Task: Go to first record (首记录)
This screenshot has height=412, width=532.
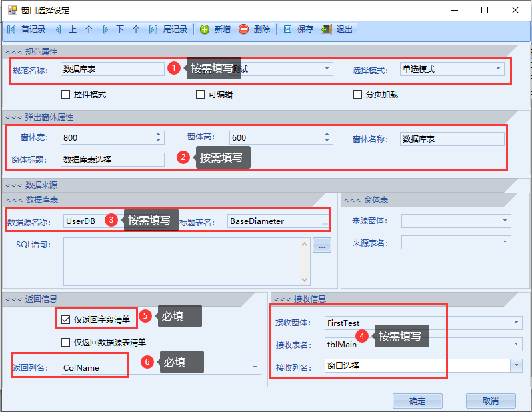Action: 26,29
